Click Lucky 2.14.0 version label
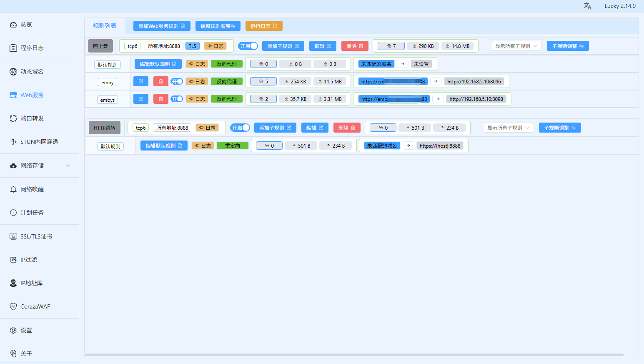The width and height of the screenshot is (644, 364). [x=620, y=6]
